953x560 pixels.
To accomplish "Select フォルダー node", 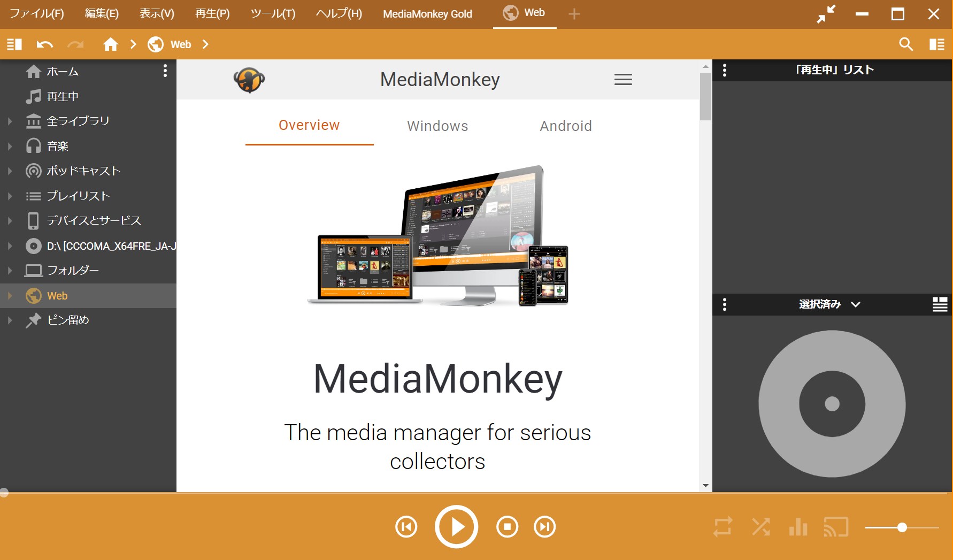I will click(88, 271).
